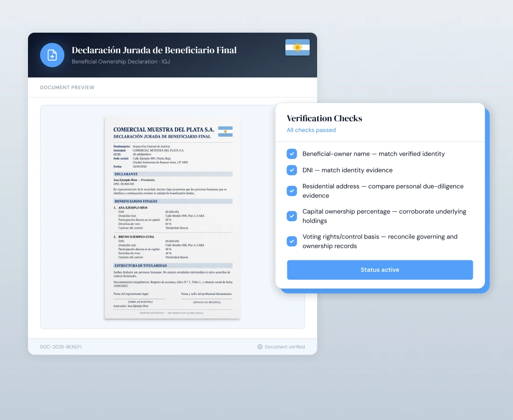Viewport: 513px width, 420px height.
Task: Click the small flag on the document preview page
Action: [x=225, y=132]
